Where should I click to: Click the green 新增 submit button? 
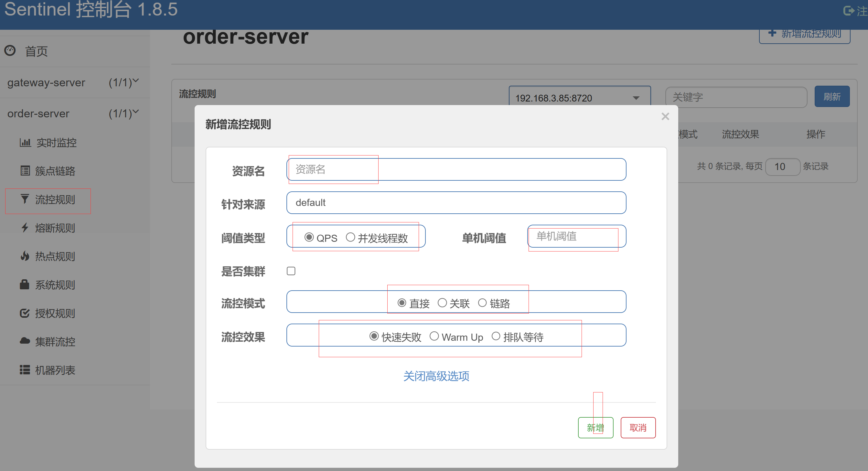pos(595,427)
